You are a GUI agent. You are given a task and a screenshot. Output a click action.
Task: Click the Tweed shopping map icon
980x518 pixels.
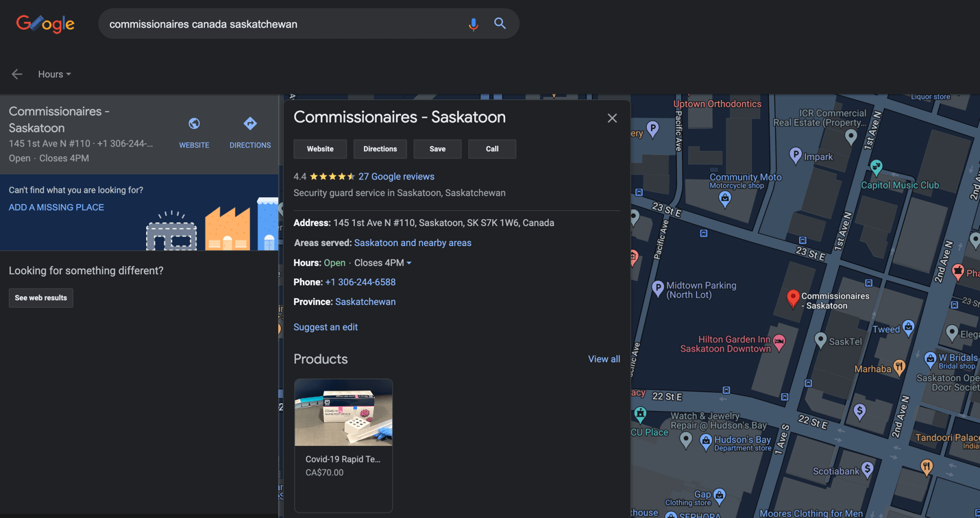909,328
